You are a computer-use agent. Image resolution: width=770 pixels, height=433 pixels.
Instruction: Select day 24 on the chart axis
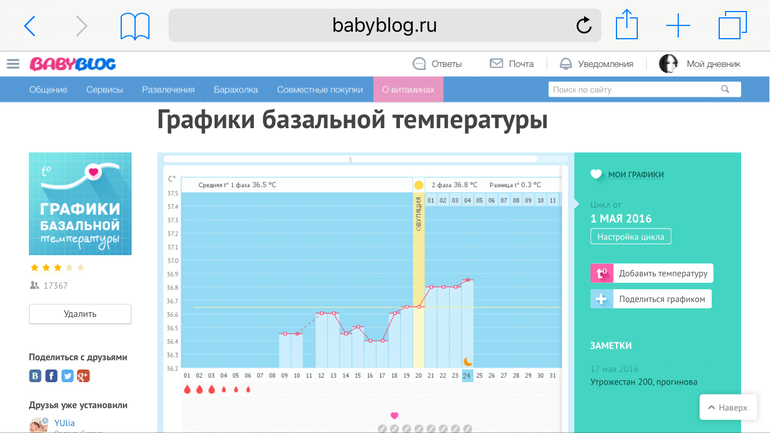[x=467, y=376]
